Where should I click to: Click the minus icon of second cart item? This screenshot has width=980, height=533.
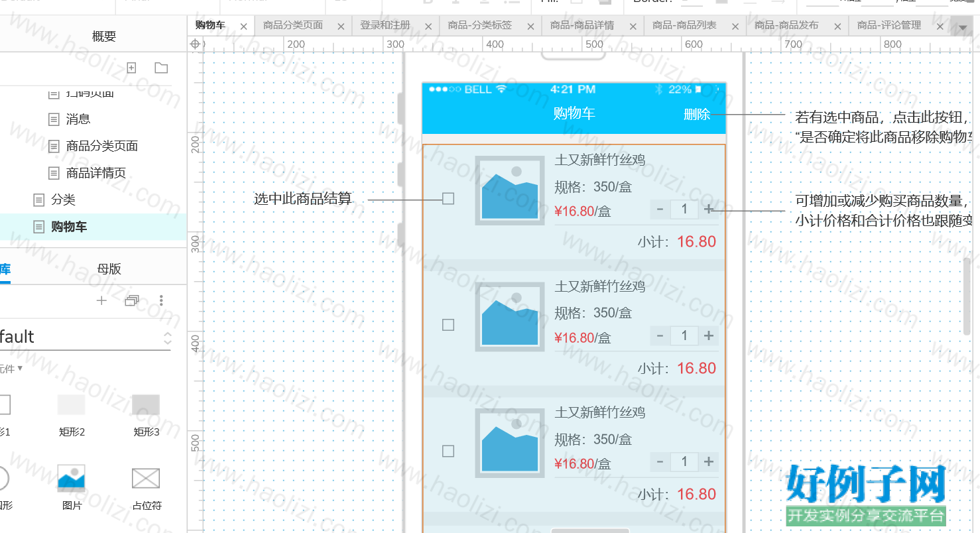(x=660, y=335)
